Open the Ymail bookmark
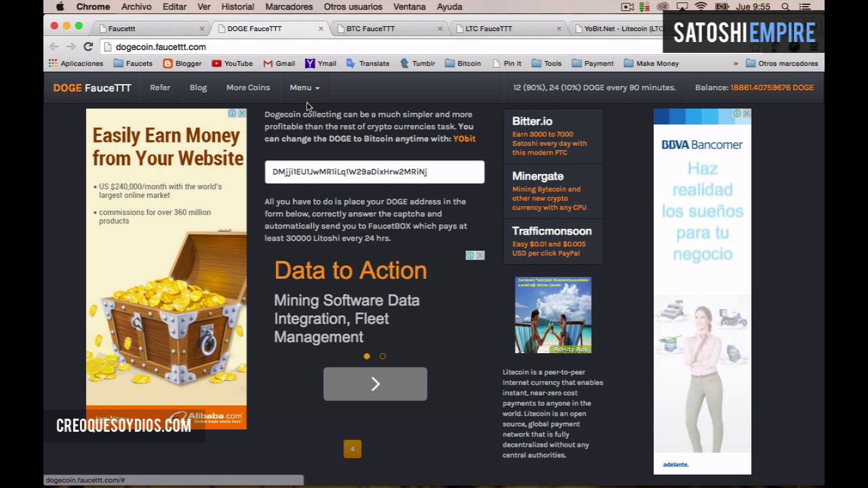The width and height of the screenshot is (868, 488). [x=320, y=63]
